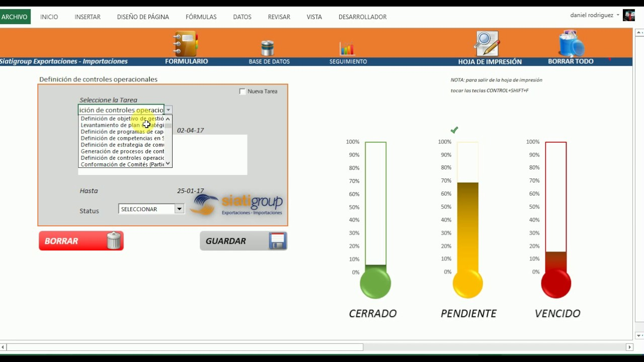Click the vertical scrollbar up arrow
The width and height of the screenshot is (644, 362).
click(x=639, y=32)
